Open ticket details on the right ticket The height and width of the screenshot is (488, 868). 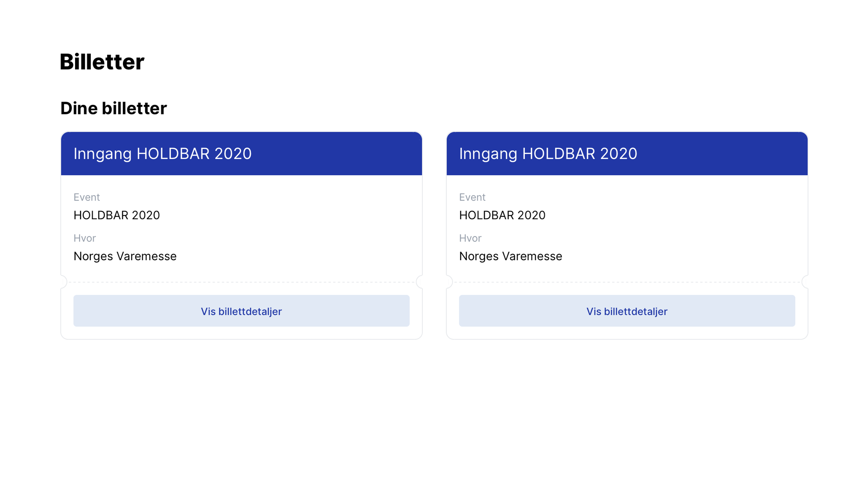pos(627,311)
